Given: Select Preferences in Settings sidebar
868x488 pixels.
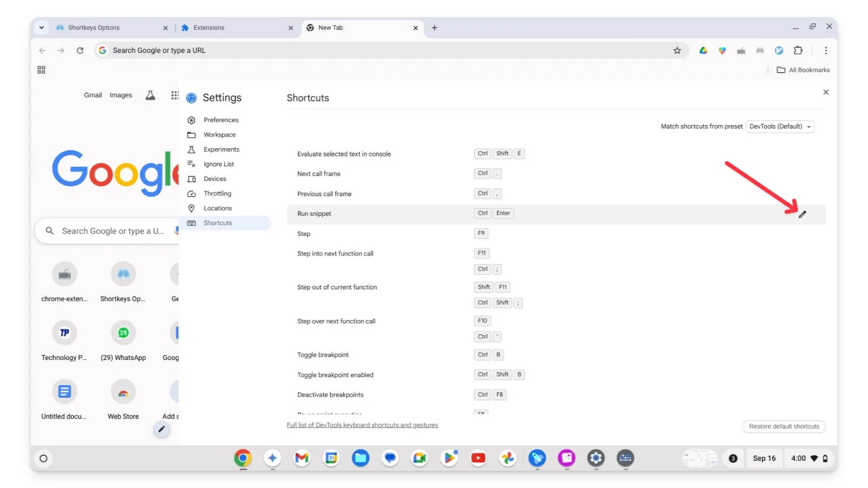Looking at the screenshot, I should coord(221,120).
